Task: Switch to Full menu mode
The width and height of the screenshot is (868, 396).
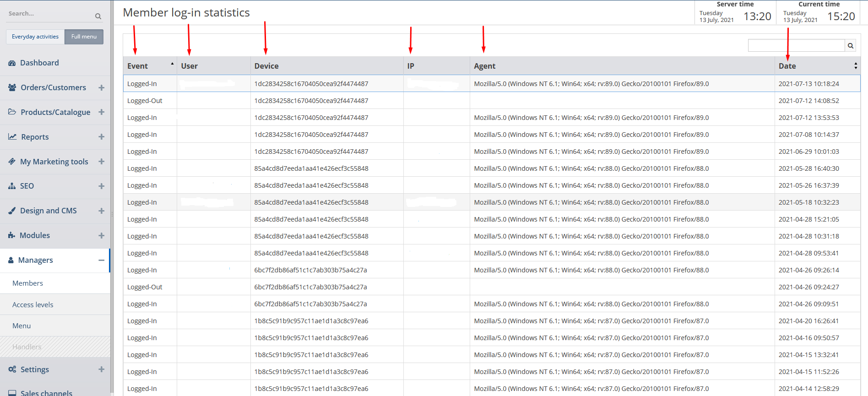Action: pyautogui.click(x=84, y=37)
